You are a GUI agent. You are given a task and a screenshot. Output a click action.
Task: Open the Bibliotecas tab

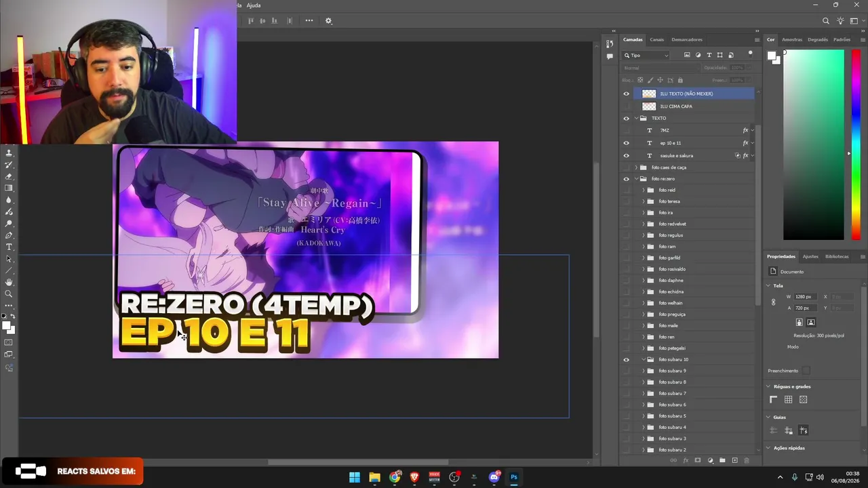[x=837, y=256]
